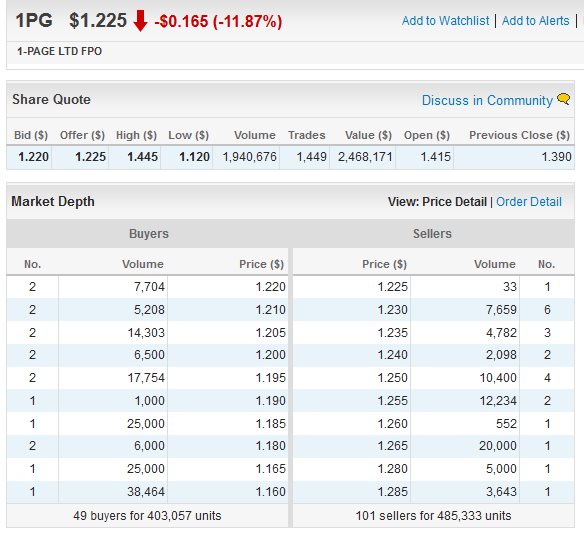This screenshot has height=534, width=584.
Task: Click the Buyers section header
Action: 149,233
